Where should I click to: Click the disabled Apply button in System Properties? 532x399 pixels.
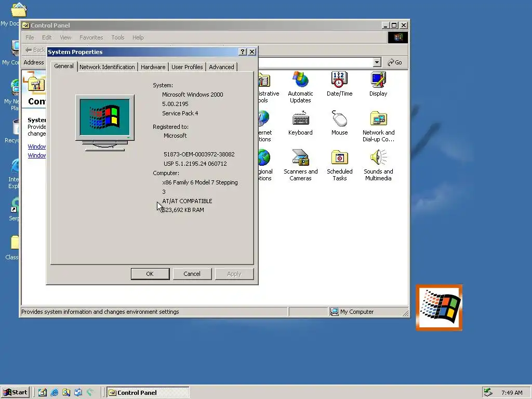pyautogui.click(x=234, y=274)
